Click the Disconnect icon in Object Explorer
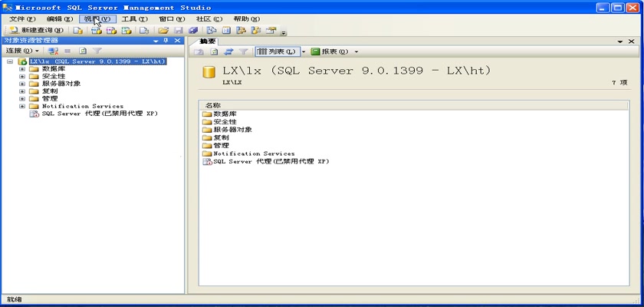 (x=53, y=51)
